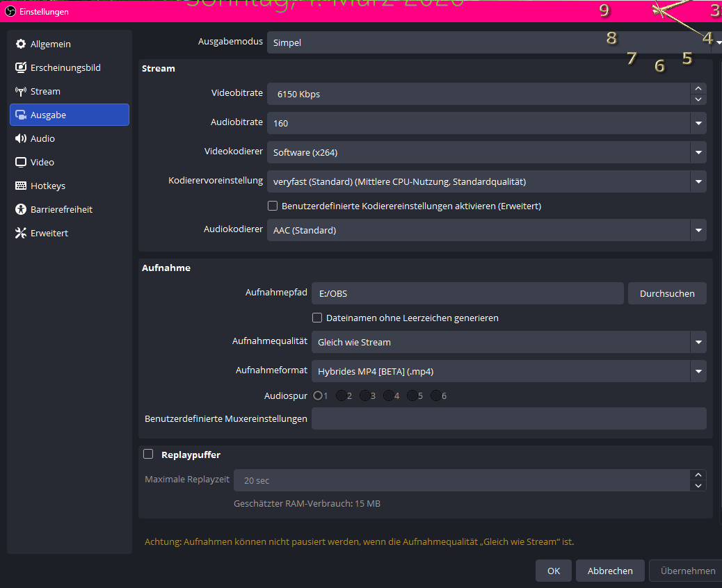Open the Aufnahmequalität dropdown

click(x=508, y=343)
